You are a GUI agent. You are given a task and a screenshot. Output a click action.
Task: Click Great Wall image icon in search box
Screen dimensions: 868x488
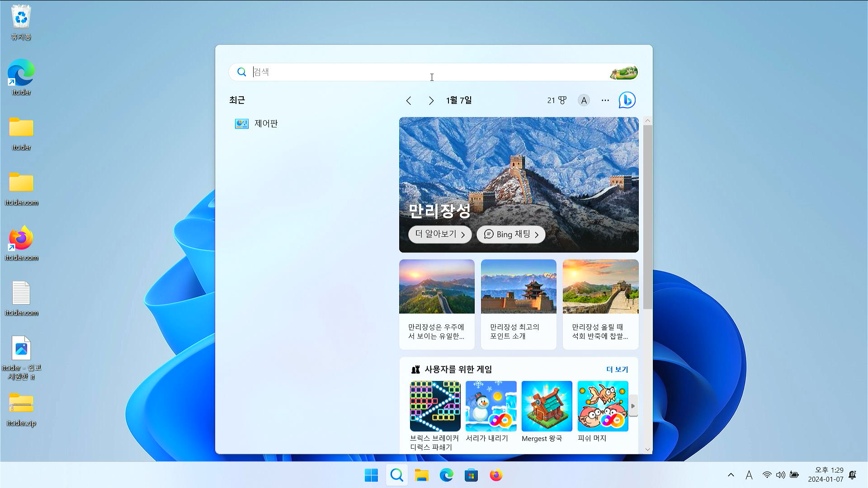(624, 72)
